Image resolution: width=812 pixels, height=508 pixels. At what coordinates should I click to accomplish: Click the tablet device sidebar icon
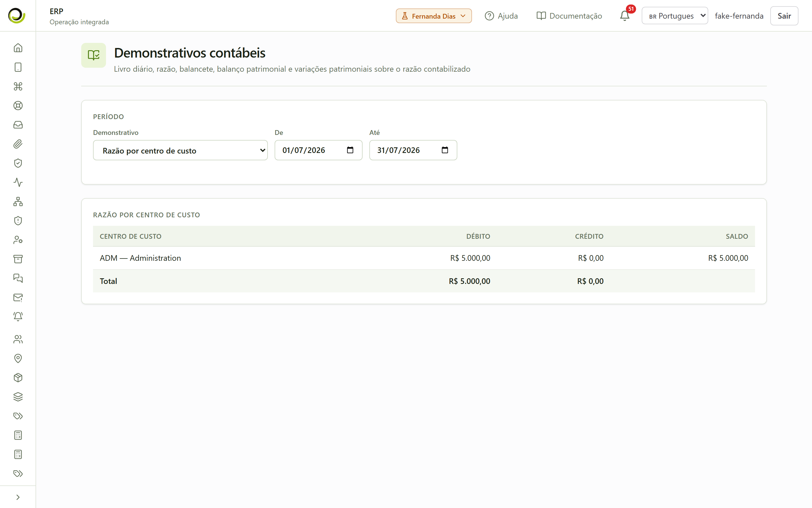pos(18,67)
